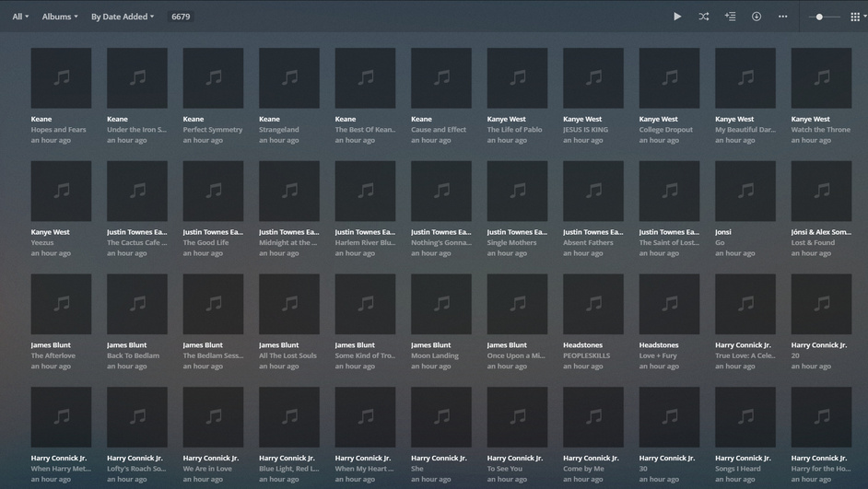Click The Bedlam Sess... album title
The image size is (868, 489).
pyautogui.click(x=213, y=355)
